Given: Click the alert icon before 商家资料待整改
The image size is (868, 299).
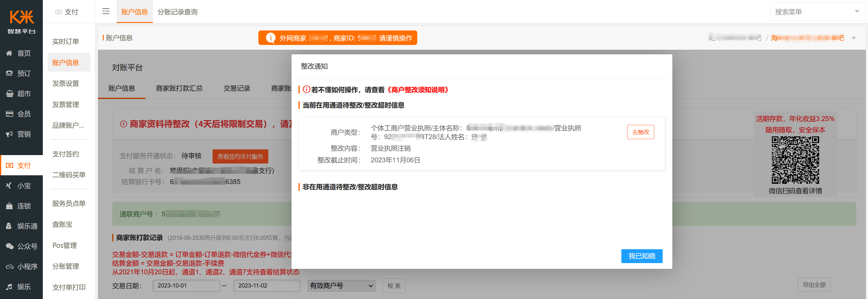Looking at the screenshot, I should coord(123,124).
